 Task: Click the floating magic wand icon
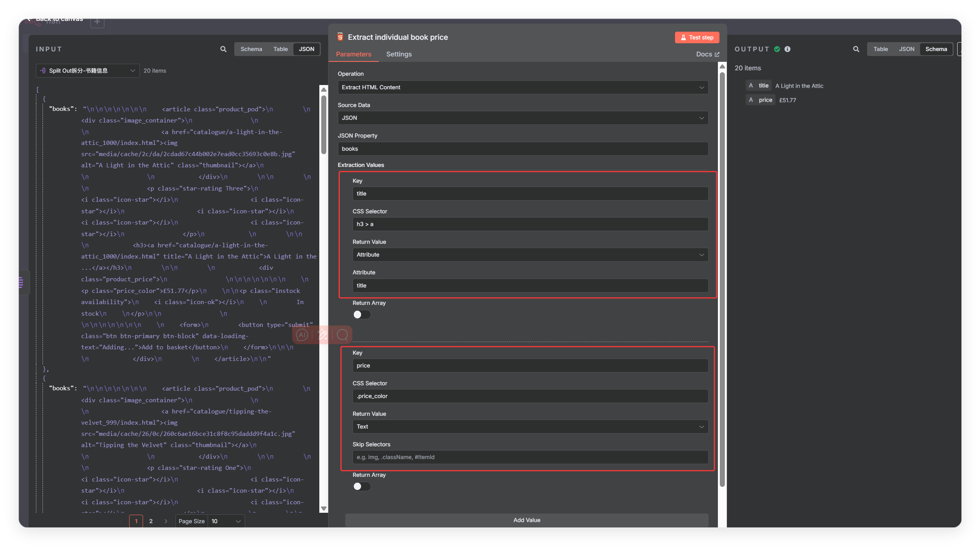322,335
